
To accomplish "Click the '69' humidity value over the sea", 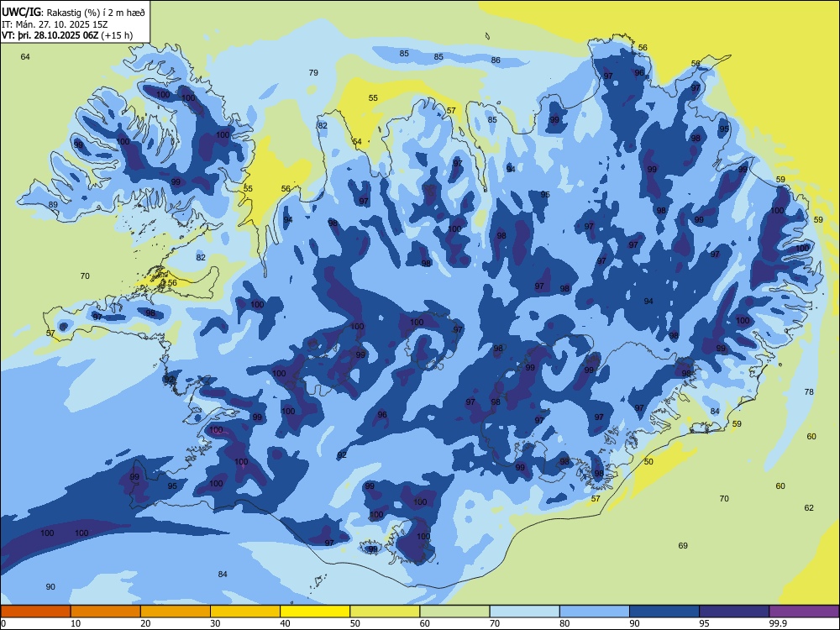I will click(682, 545).
